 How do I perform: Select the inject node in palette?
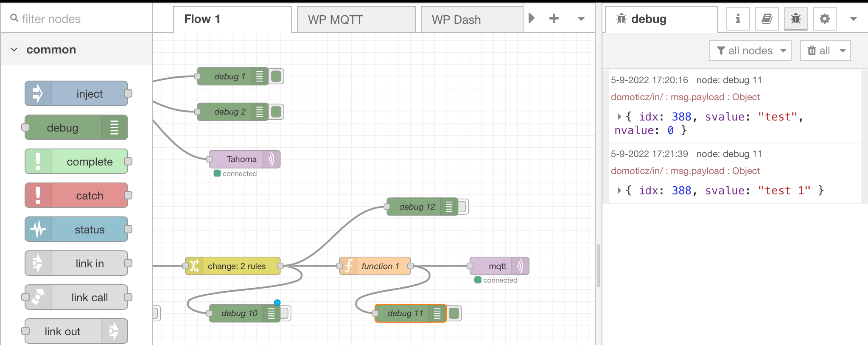pyautogui.click(x=76, y=93)
